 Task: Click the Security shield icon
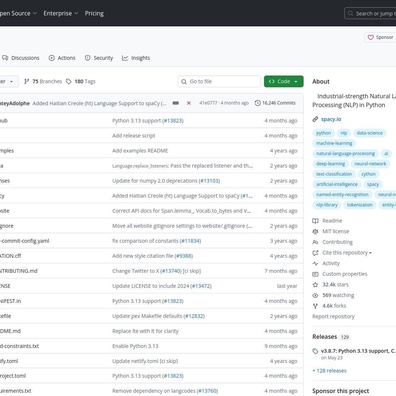tap(87, 58)
